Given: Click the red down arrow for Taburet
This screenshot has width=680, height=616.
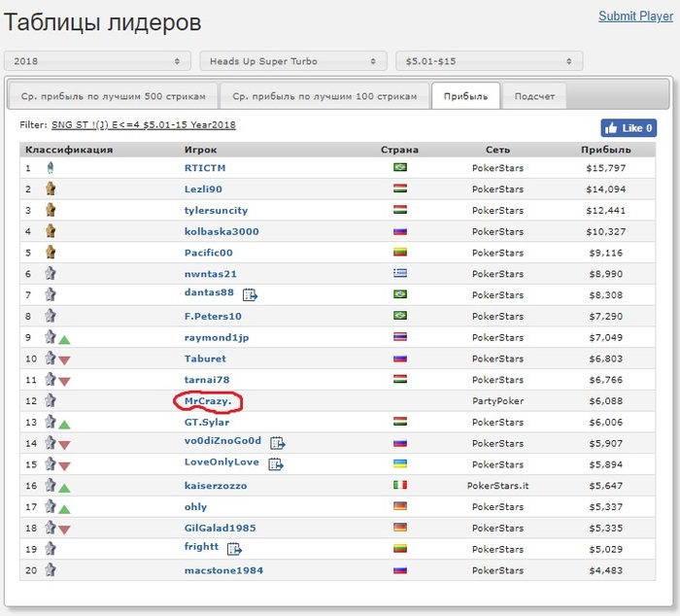Looking at the screenshot, I should coord(65,360).
